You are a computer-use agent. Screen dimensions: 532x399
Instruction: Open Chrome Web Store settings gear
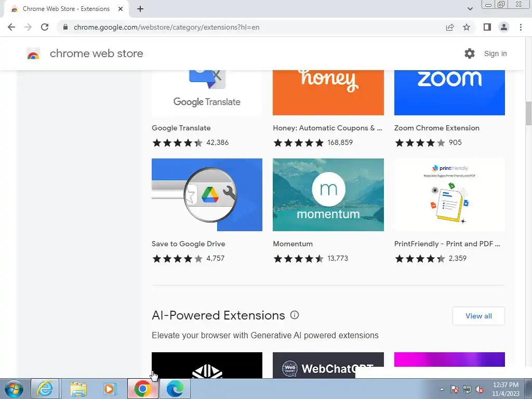tap(470, 54)
